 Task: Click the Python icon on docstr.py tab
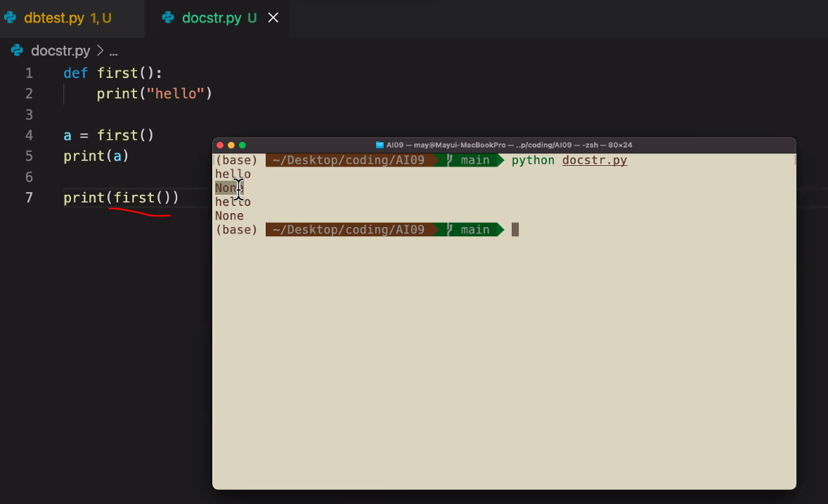pos(168,18)
